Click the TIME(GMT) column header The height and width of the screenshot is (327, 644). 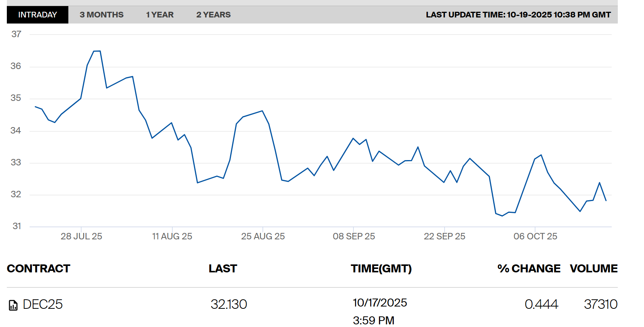pyautogui.click(x=381, y=269)
